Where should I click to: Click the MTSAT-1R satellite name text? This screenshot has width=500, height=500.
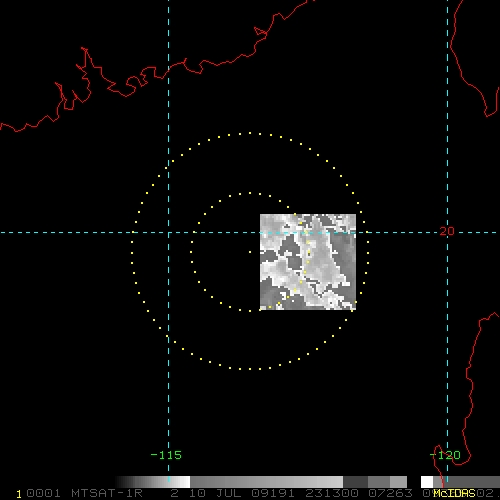pos(107,493)
